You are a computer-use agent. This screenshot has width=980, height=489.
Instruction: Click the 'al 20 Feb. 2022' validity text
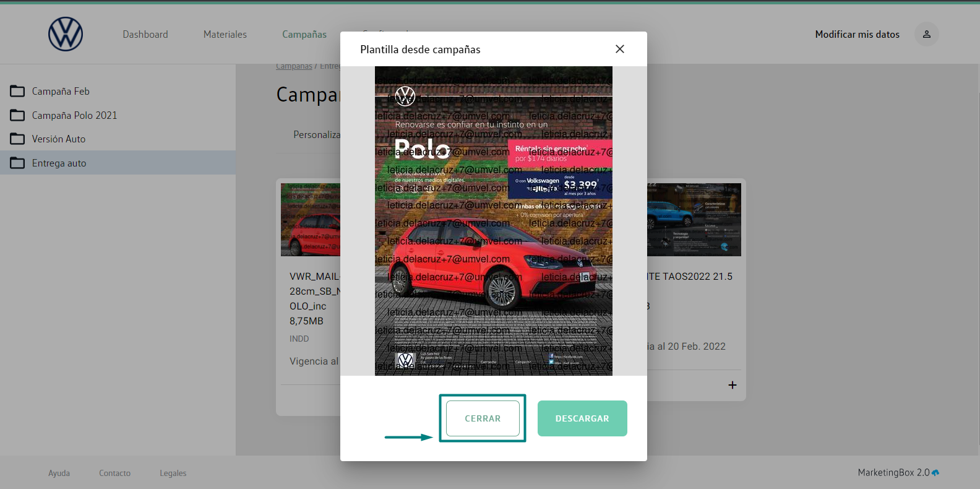coord(691,347)
